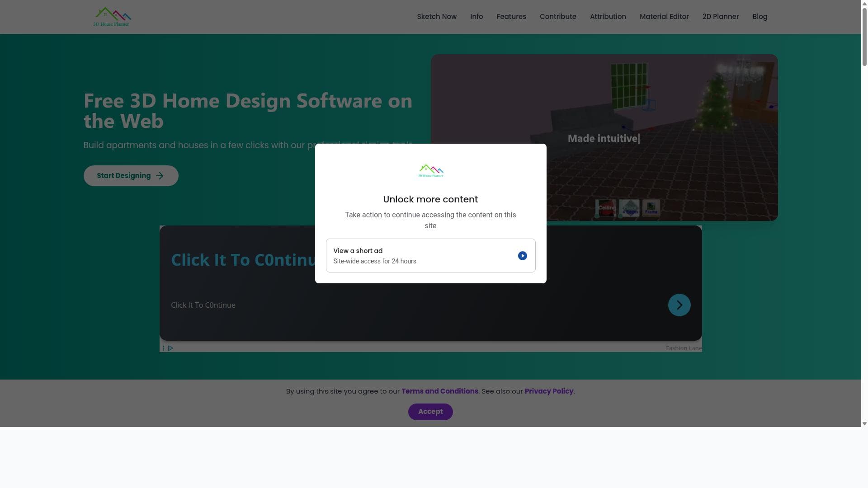Click the 'Made intuitive' text in preview
This screenshot has height=488, width=868.
(603, 138)
